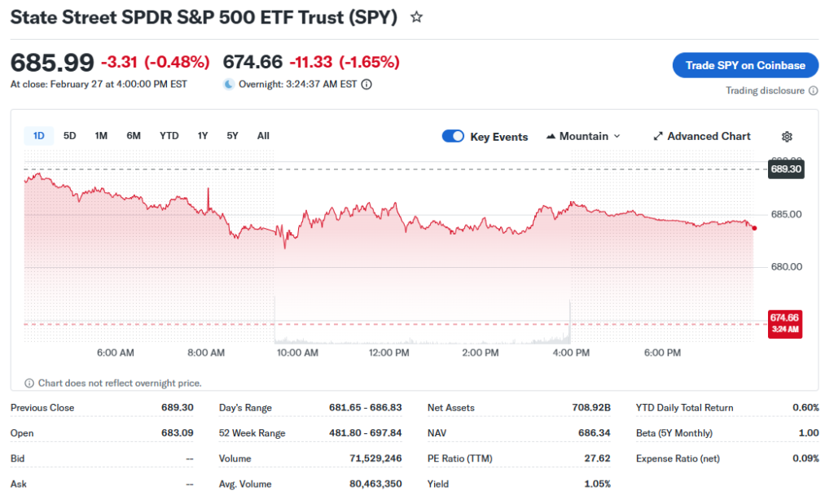Click overnight price info icon
This screenshot has height=504, width=834.
tap(367, 84)
